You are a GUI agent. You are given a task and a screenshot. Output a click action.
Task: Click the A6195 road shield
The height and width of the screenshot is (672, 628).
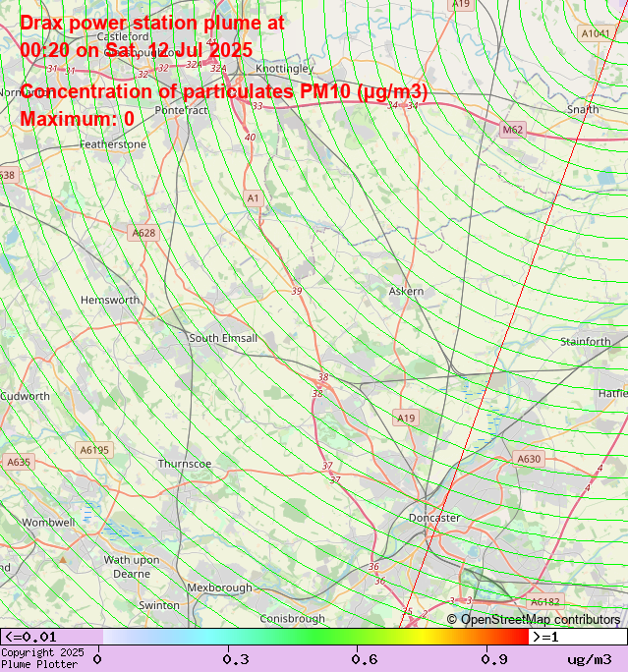[x=94, y=450]
